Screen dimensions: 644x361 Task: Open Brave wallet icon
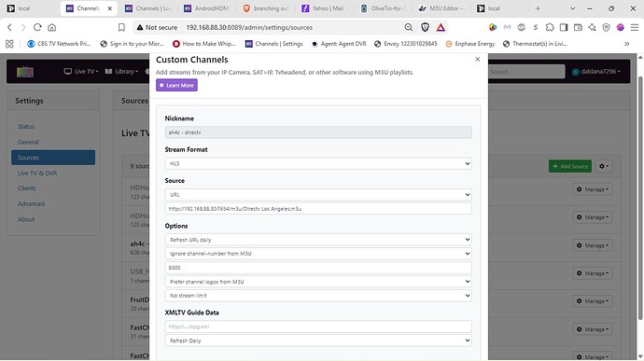(x=578, y=27)
